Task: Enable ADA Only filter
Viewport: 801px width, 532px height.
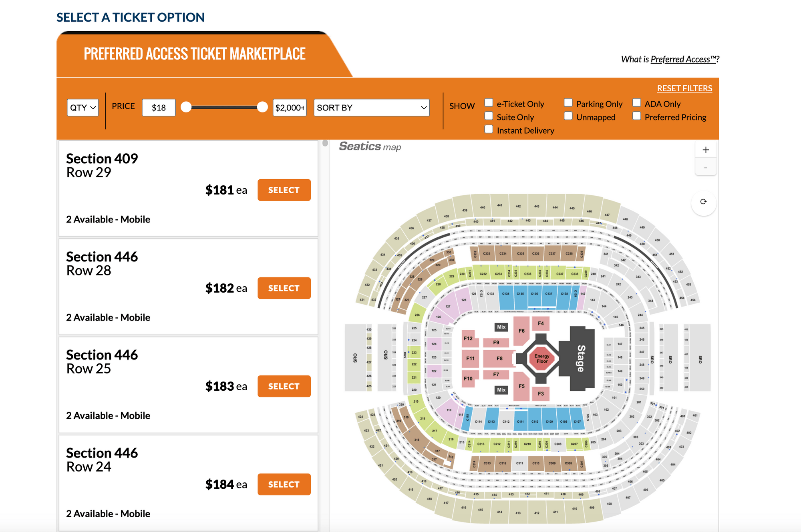Action: coord(636,103)
